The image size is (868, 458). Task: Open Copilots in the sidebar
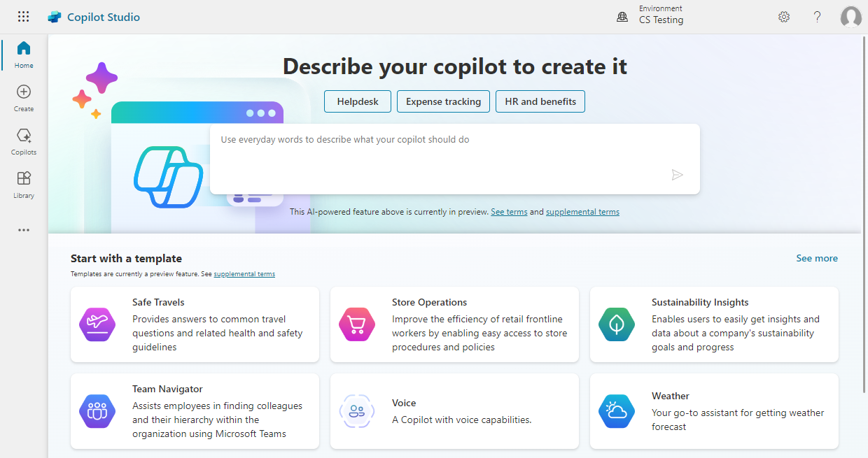[x=24, y=141]
